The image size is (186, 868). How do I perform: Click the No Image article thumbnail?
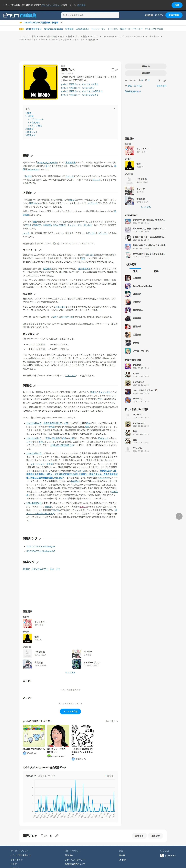point(40,82)
